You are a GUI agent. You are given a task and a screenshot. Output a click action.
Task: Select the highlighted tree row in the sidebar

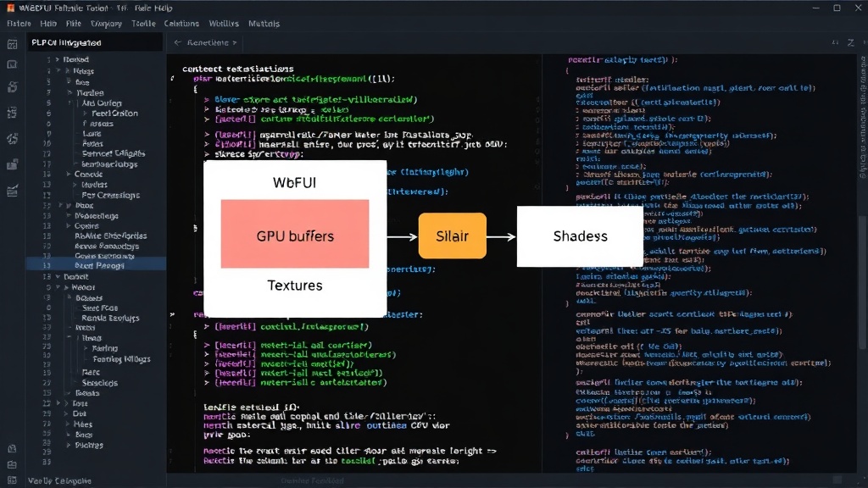point(96,265)
